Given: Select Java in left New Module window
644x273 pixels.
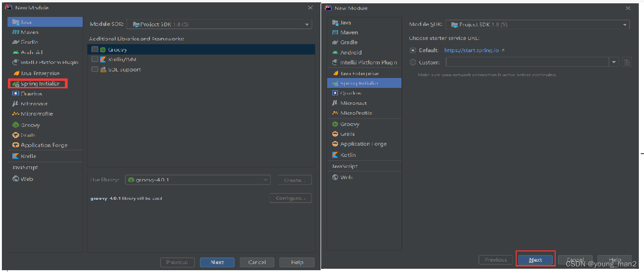Looking at the screenshot, I should click(x=45, y=22).
